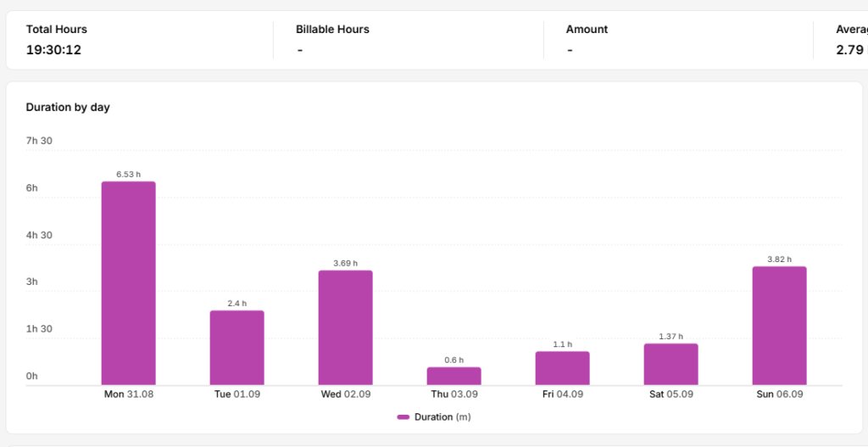This screenshot has height=447, width=868.
Task: Select the Thu 03.09 bar
Action: pos(454,376)
